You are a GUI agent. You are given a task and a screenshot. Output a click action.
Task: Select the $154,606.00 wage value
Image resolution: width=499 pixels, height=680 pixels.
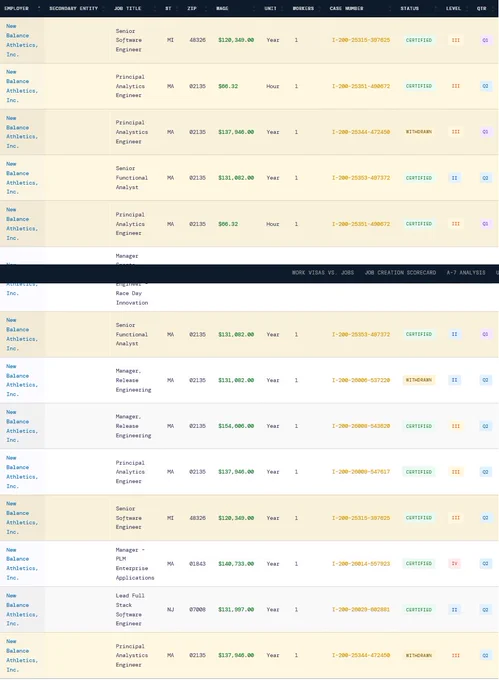[x=236, y=426]
